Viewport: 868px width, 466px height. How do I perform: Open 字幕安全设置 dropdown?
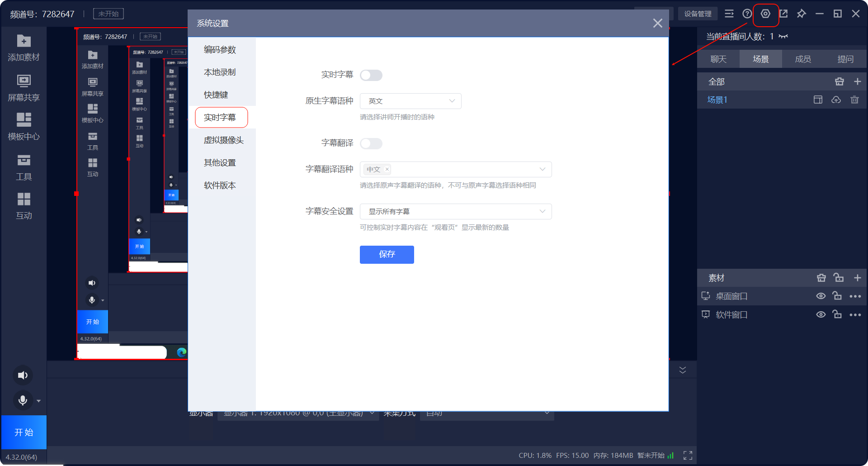[456, 211]
